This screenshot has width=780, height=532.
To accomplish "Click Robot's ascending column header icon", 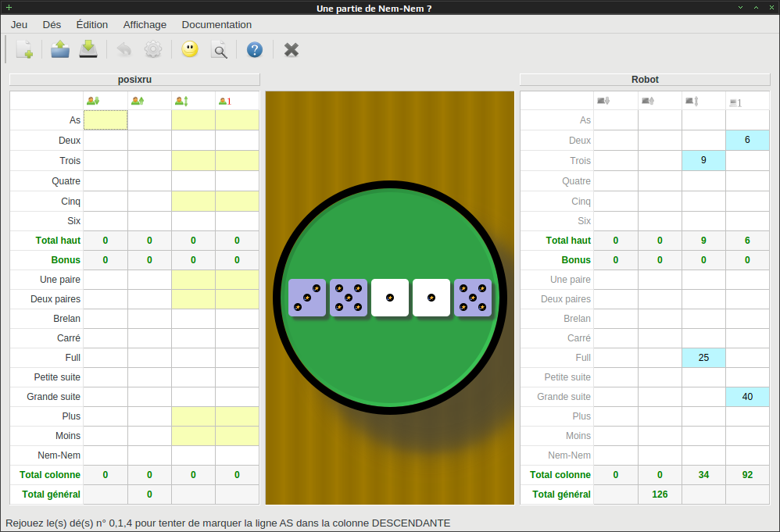I will pos(648,101).
